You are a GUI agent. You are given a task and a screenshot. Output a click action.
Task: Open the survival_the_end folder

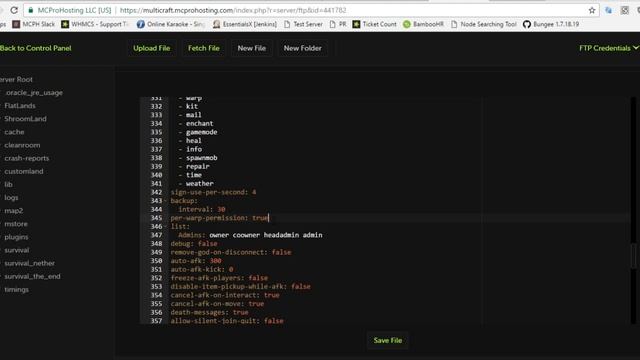click(32, 276)
